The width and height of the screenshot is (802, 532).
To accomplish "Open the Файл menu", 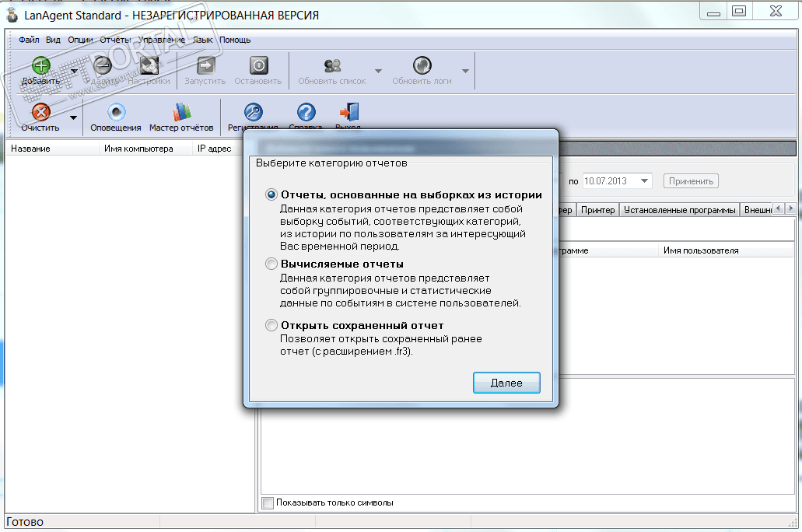I will 29,40.
